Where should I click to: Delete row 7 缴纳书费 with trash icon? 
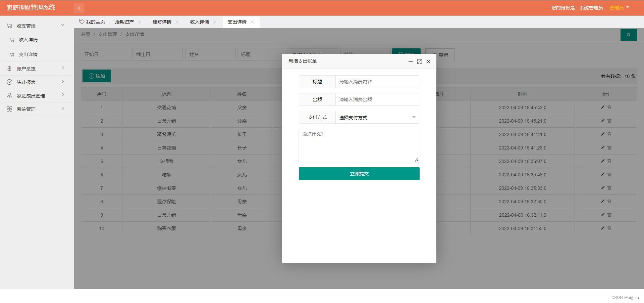click(x=609, y=188)
